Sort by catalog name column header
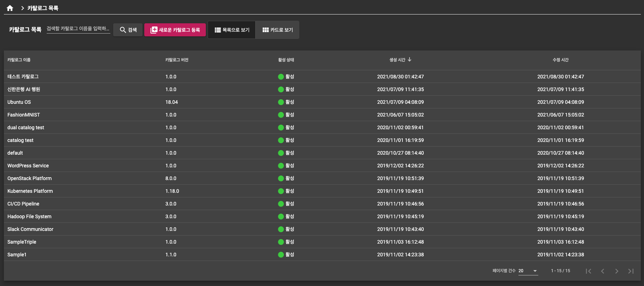This screenshot has height=286, width=644. (x=19, y=60)
